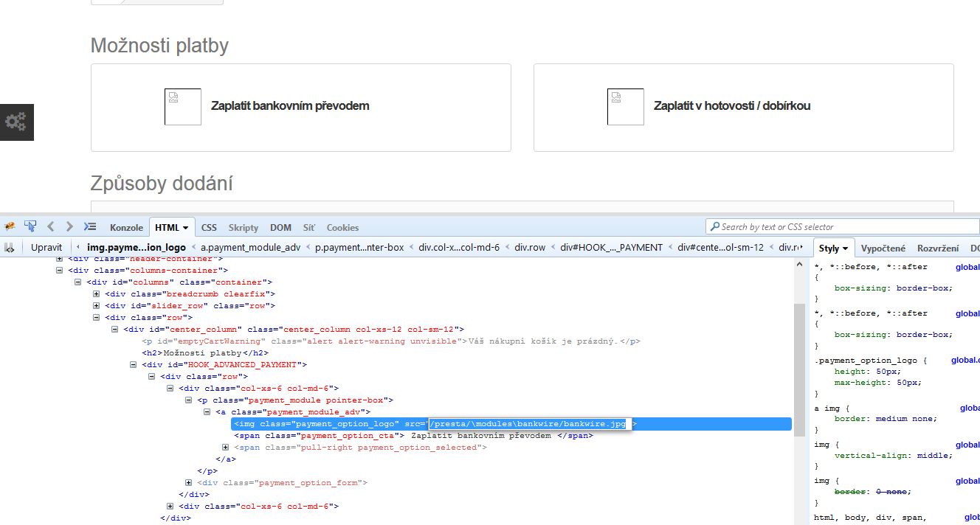
Task: Click the src value edit box /presta/\modules\bankwire
Action: 529,424
